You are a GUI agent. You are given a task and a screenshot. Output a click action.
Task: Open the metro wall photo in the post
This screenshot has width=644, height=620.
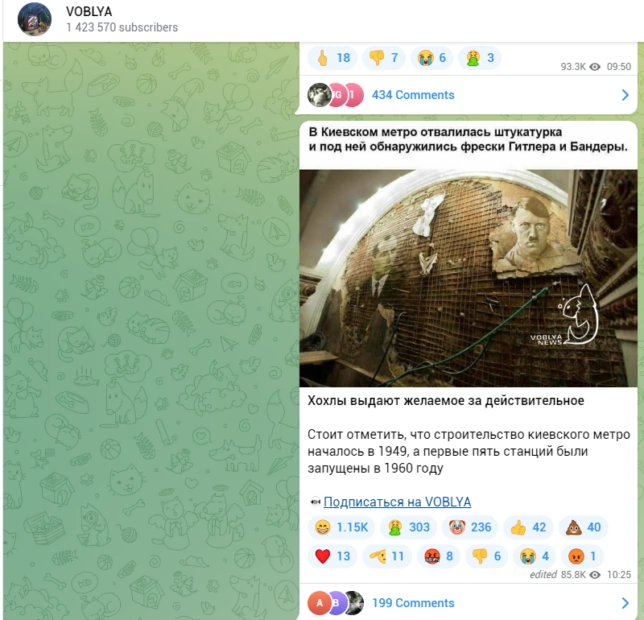468,278
